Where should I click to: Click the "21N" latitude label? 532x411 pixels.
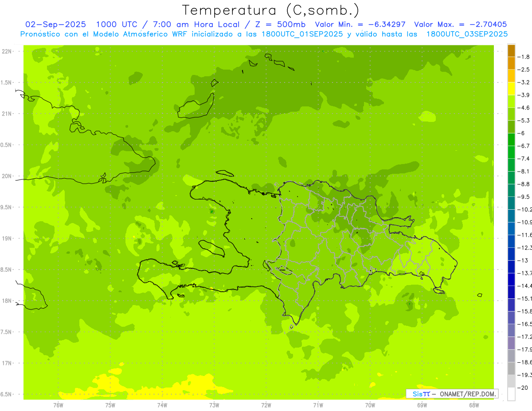8,114
